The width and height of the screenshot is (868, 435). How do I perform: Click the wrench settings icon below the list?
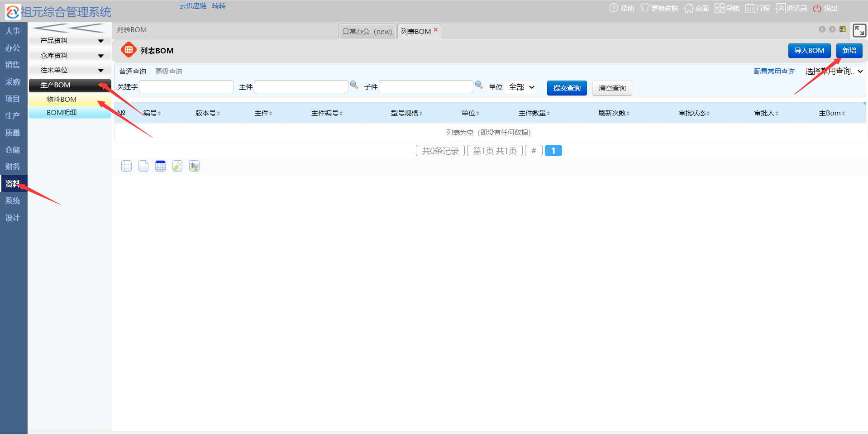(177, 166)
